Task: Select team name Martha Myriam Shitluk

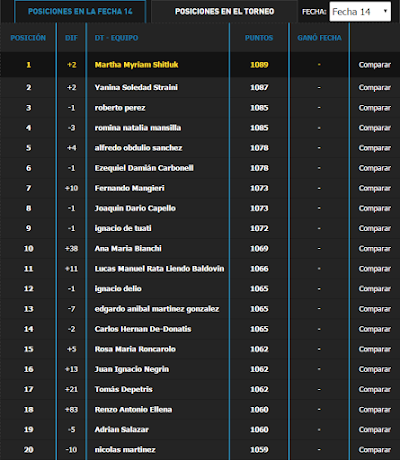Action: (x=136, y=65)
